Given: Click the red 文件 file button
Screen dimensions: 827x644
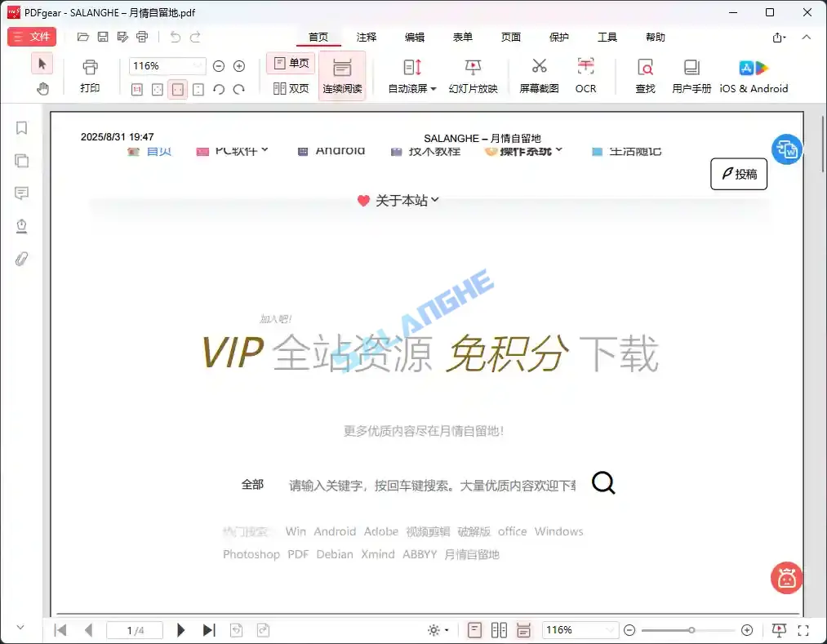Looking at the screenshot, I should pyautogui.click(x=33, y=37).
